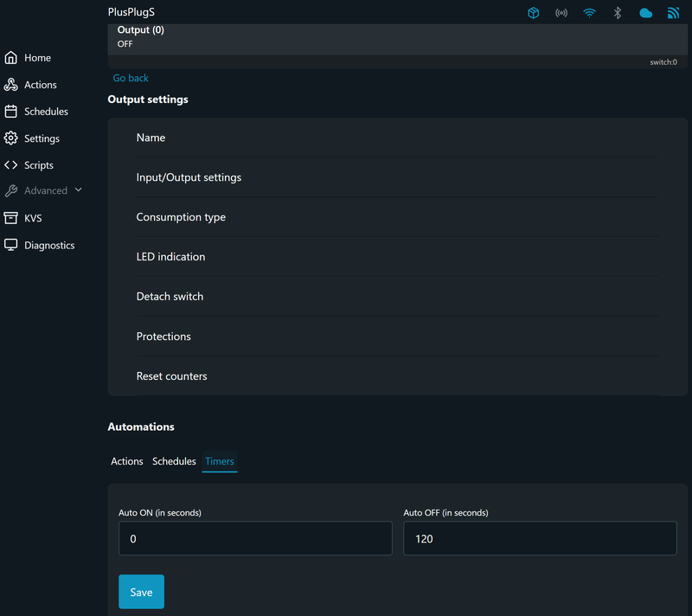Click the Bluetooth status icon
The width and height of the screenshot is (692, 616).
[618, 13]
